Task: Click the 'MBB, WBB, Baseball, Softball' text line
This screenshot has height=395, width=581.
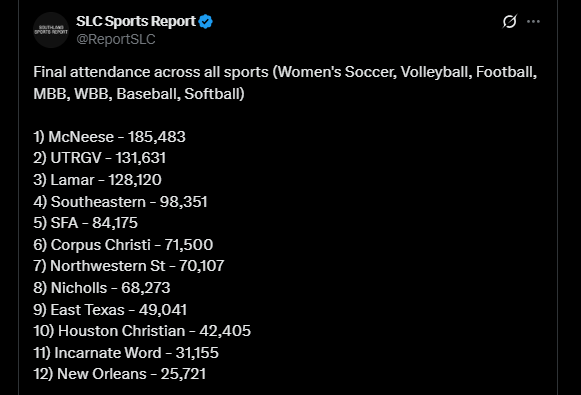Action: pyautogui.click(x=139, y=94)
